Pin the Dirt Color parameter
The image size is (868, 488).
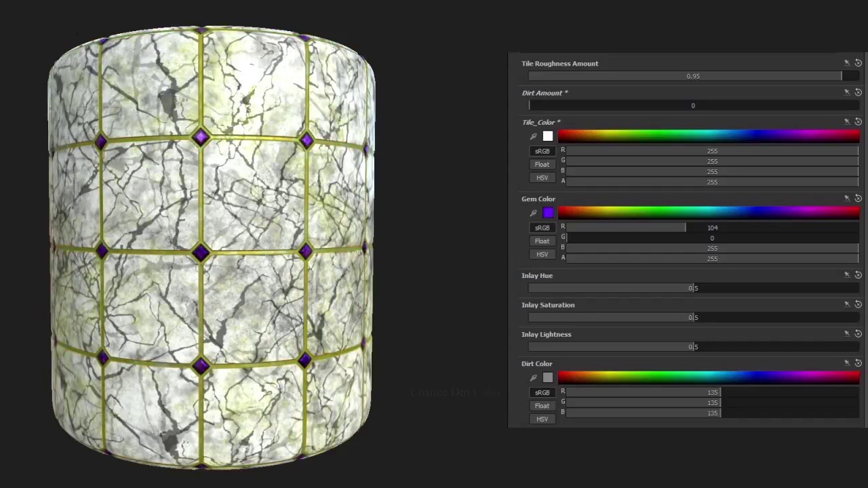pos(846,363)
